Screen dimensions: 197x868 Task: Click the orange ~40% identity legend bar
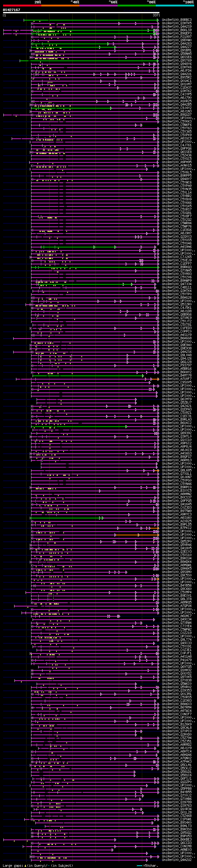60,6
